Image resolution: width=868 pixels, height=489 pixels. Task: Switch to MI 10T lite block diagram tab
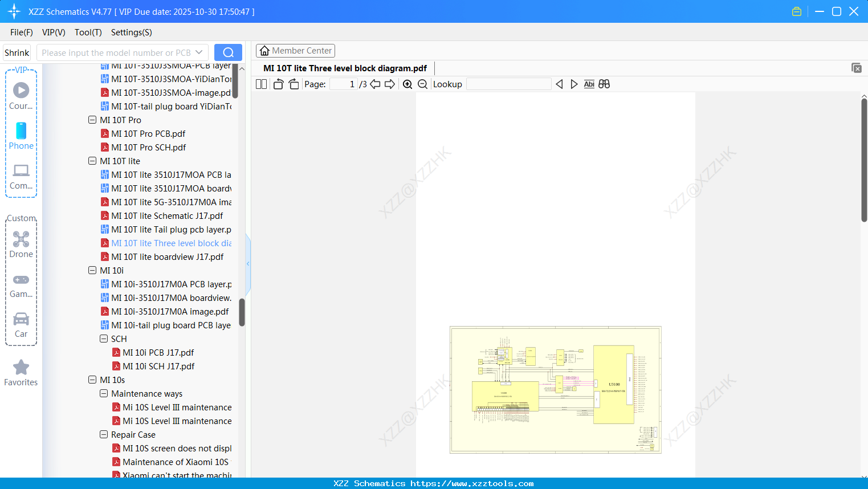click(x=344, y=68)
